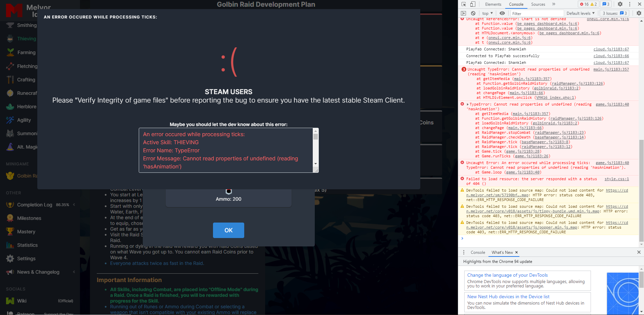View the Mastery trophy page
The width and height of the screenshot is (644, 315).
(10, 232)
